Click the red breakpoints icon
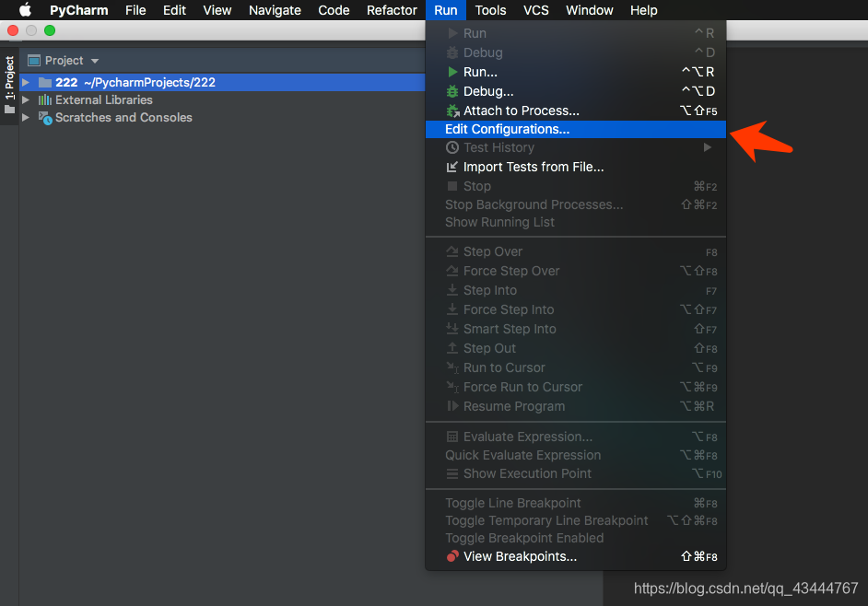868x606 pixels. pyautogui.click(x=452, y=555)
